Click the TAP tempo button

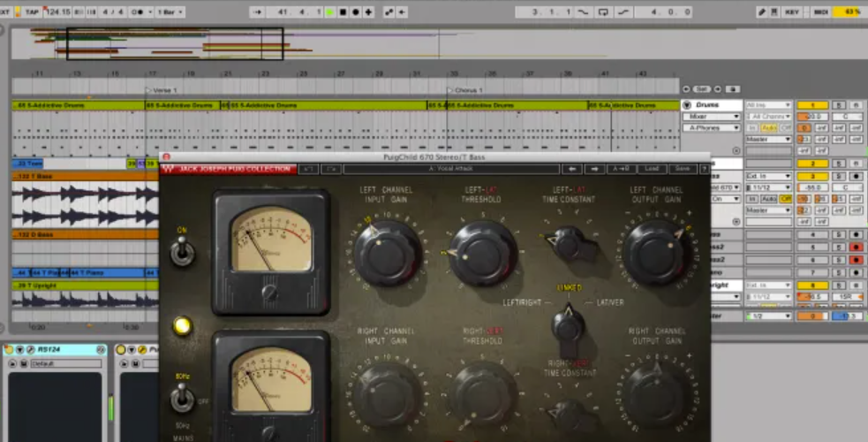coord(32,11)
